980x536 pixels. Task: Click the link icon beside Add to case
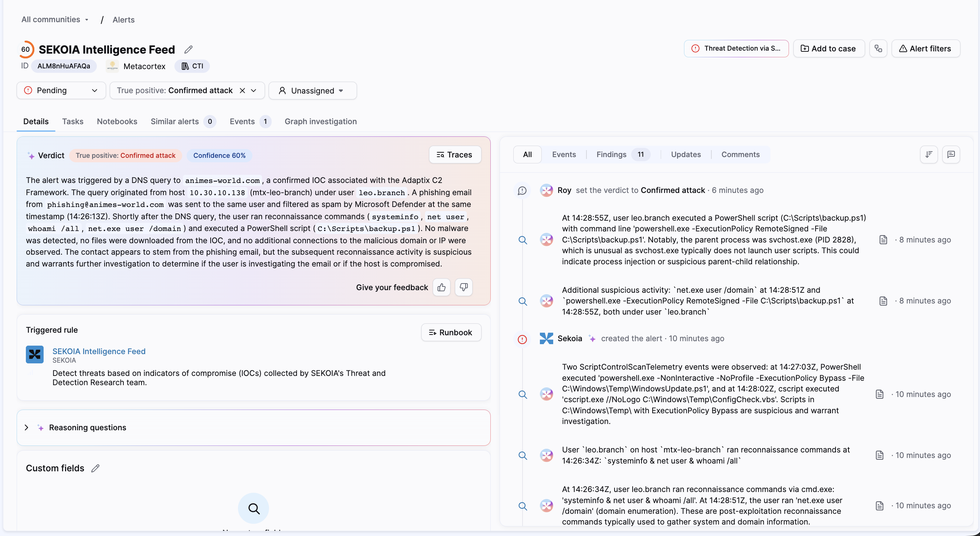tap(878, 48)
